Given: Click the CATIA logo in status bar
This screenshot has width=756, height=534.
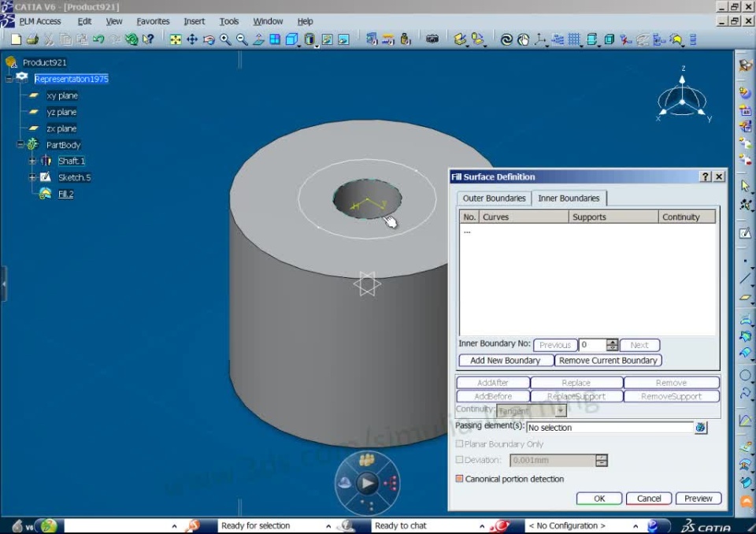Looking at the screenshot, I should coord(705,526).
